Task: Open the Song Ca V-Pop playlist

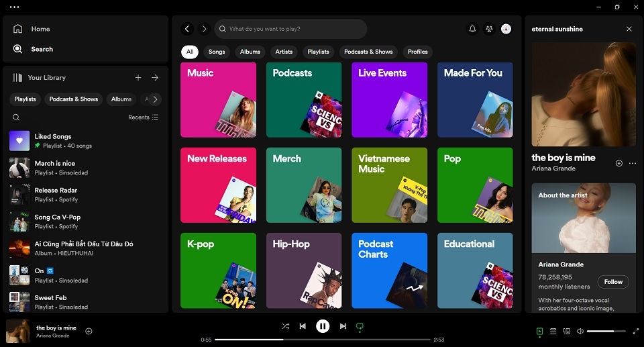Action: click(85, 221)
